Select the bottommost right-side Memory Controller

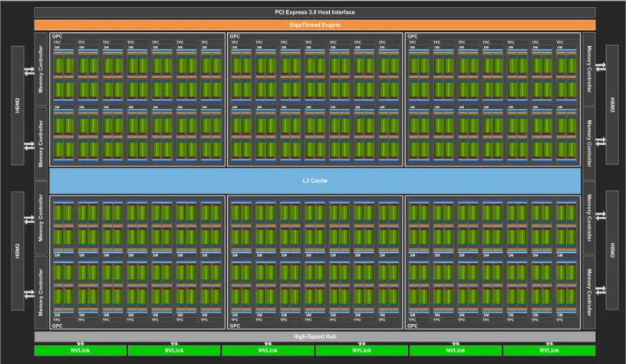[x=589, y=292]
